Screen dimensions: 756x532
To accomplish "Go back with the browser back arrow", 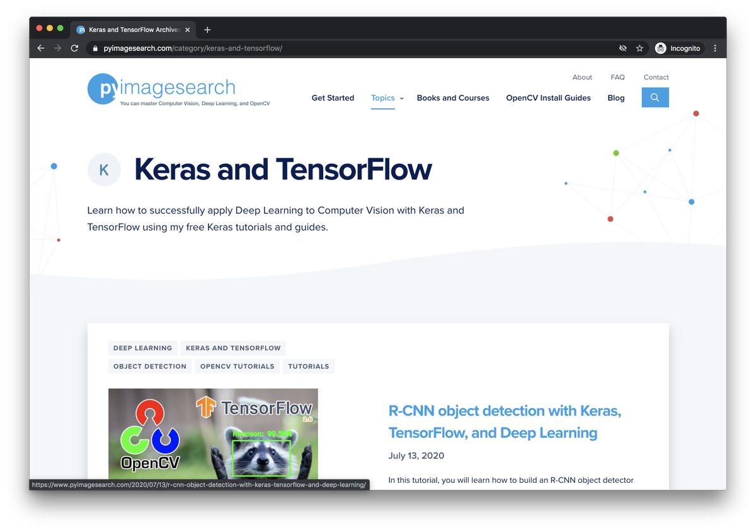I will (x=41, y=48).
